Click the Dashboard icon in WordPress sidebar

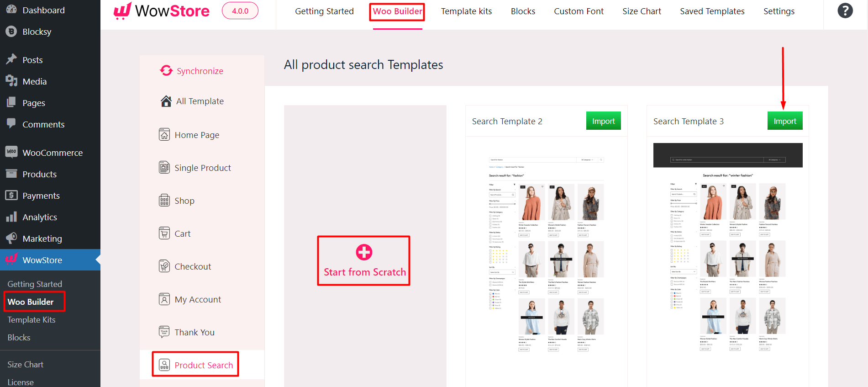coord(11,10)
